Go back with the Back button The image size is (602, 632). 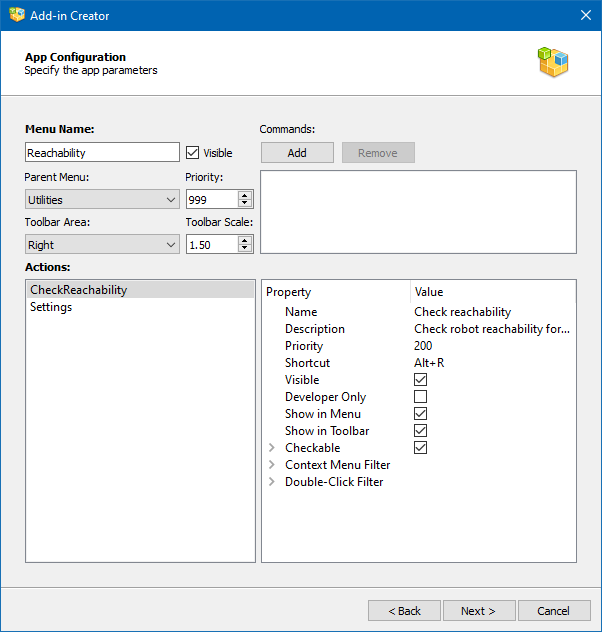(x=404, y=611)
